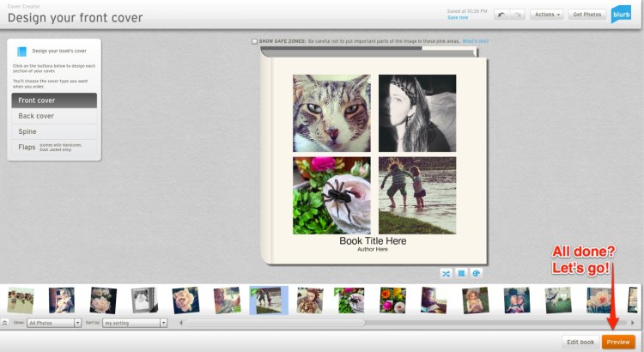Click the redo arrow icon

518,15
